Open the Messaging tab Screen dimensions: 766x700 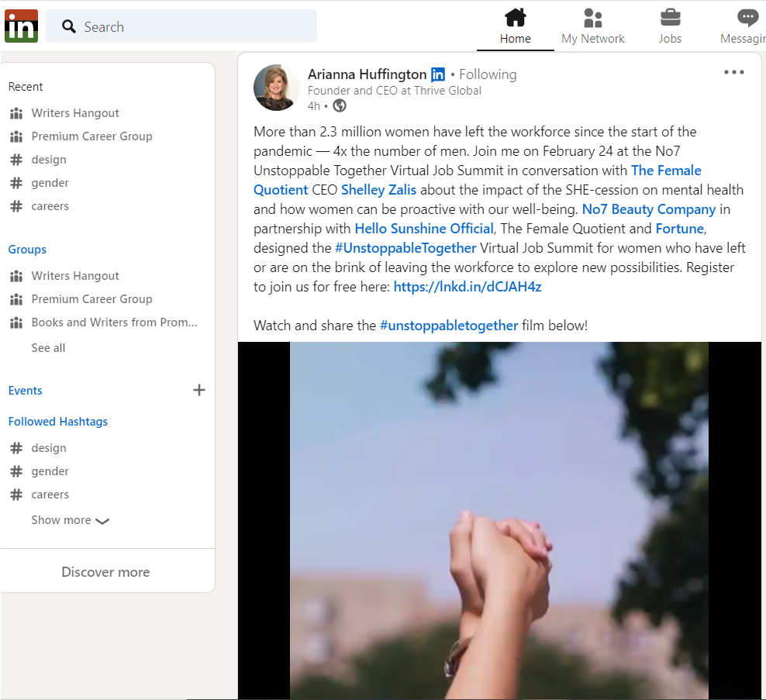tap(744, 26)
